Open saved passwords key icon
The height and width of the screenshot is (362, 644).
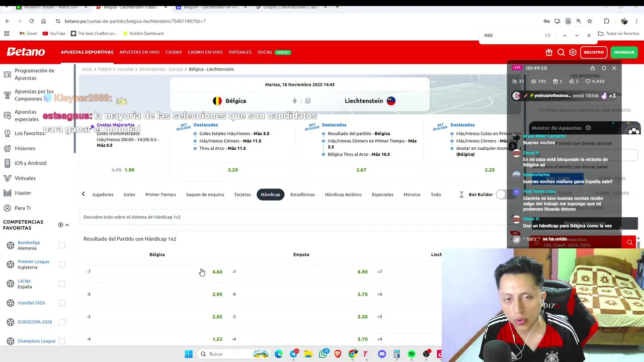click(547, 21)
